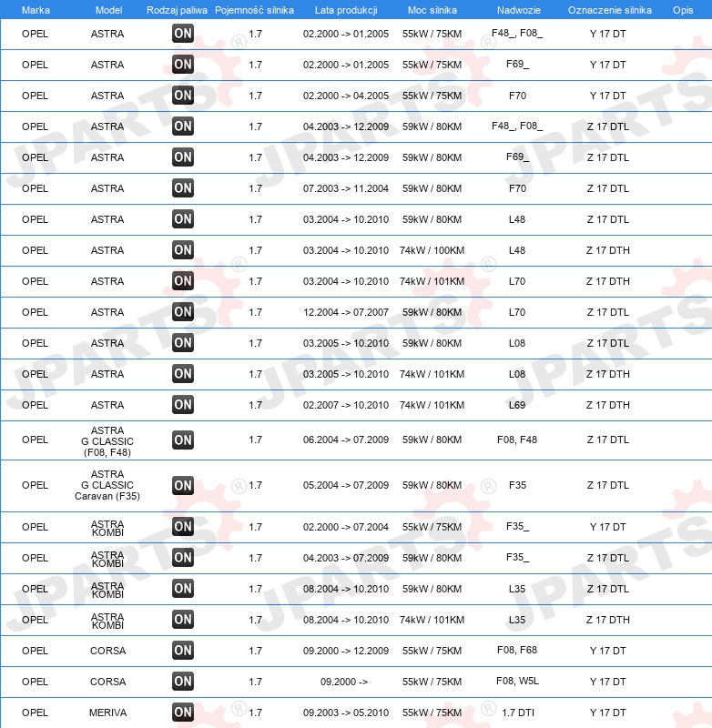Click the Nadwozie column header
Screen dimensions: 712x728
point(519,10)
